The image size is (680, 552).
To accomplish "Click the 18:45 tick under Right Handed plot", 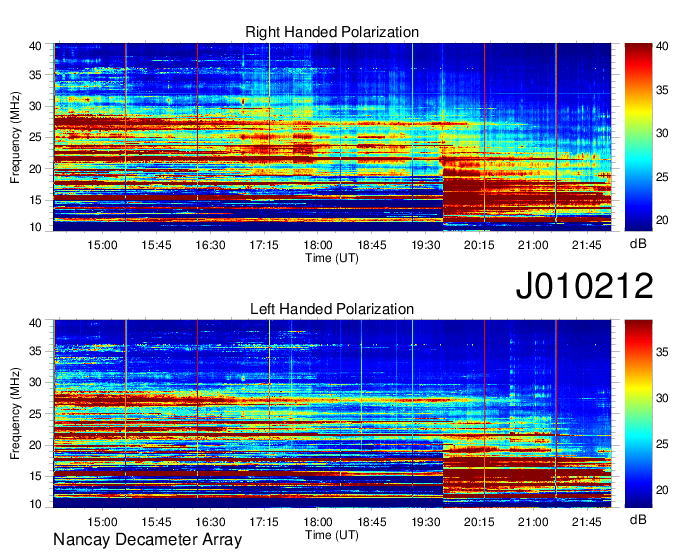I will tap(372, 245).
